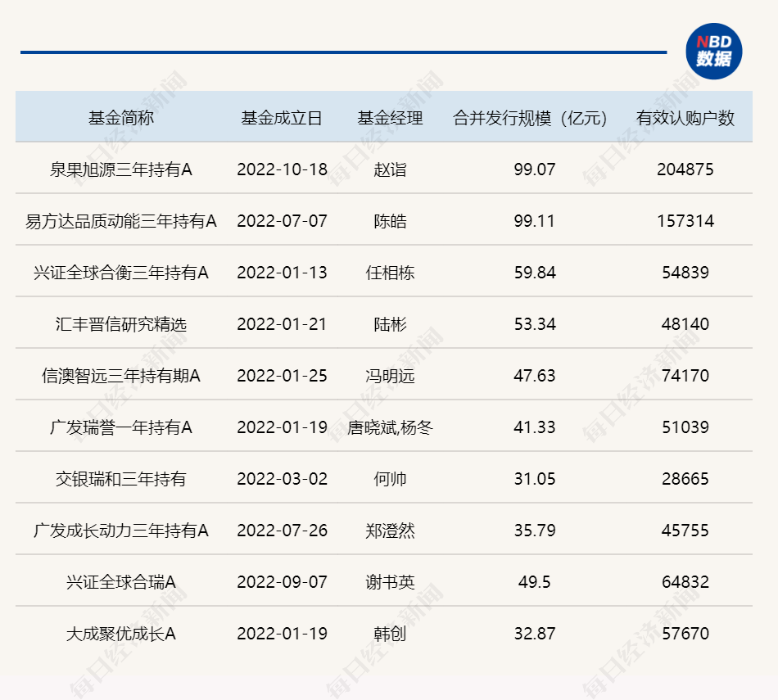Click fund manager 郑澄然

coord(390,531)
